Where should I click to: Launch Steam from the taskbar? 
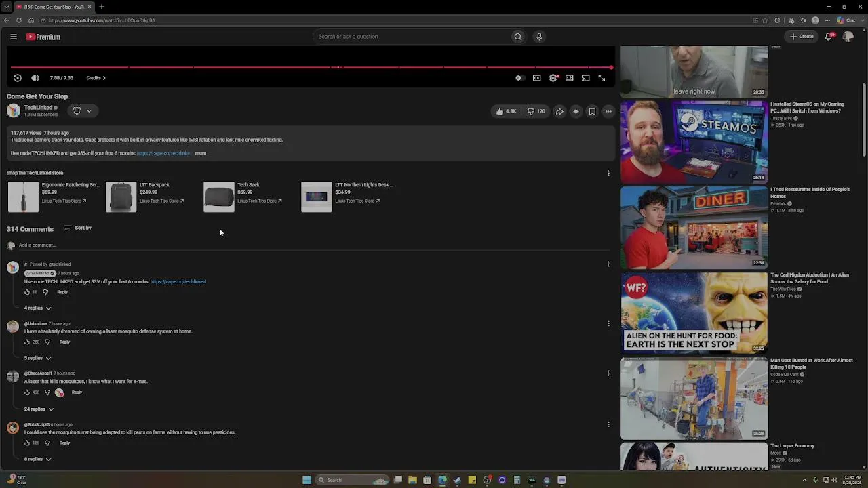pyautogui.click(x=457, y=480)
